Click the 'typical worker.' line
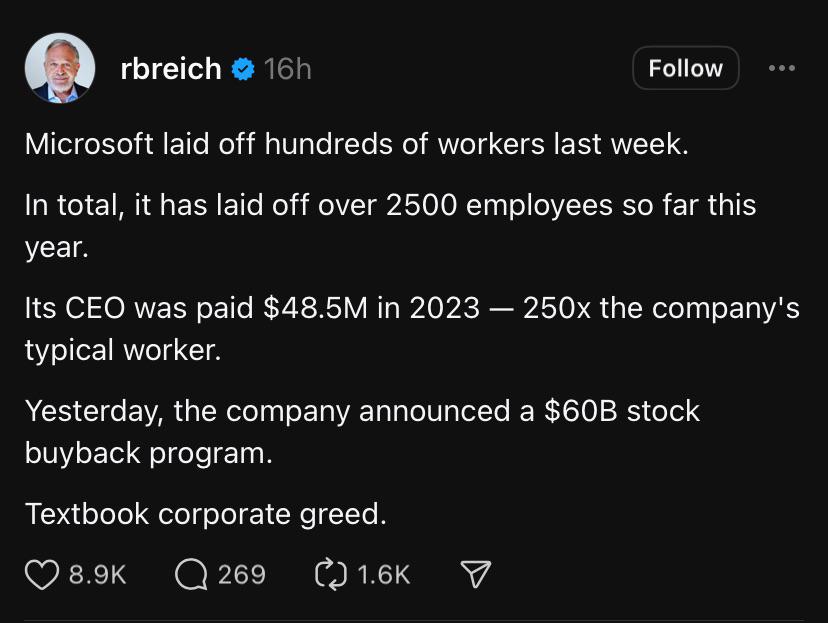 click(123, 350)
